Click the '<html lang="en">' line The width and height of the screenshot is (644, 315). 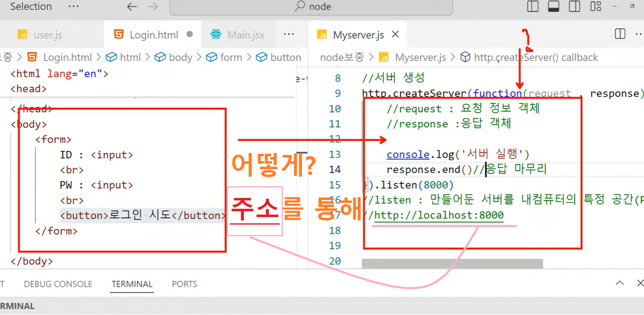[x=59, y=74]
